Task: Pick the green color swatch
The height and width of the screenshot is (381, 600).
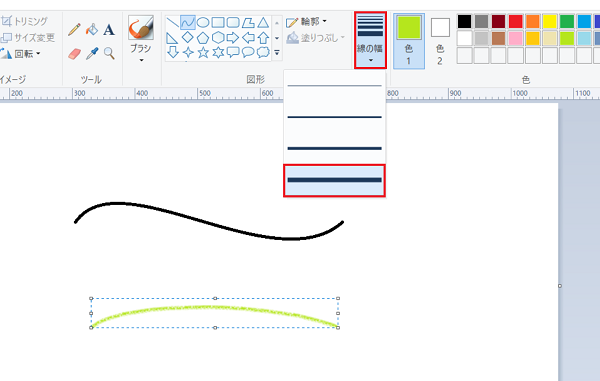Action: (x=567, y=22)
